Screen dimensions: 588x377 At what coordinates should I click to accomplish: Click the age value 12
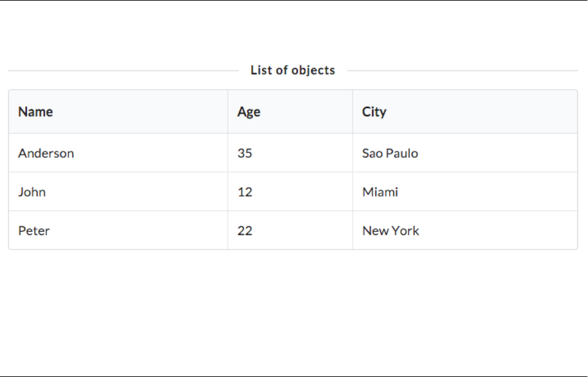click(x=245, y=192)
